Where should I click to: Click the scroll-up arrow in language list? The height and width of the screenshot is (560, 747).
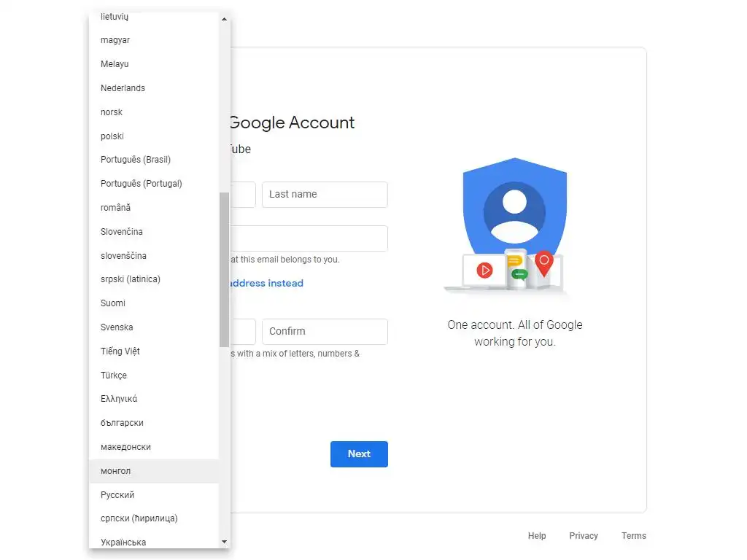[224, 19]
